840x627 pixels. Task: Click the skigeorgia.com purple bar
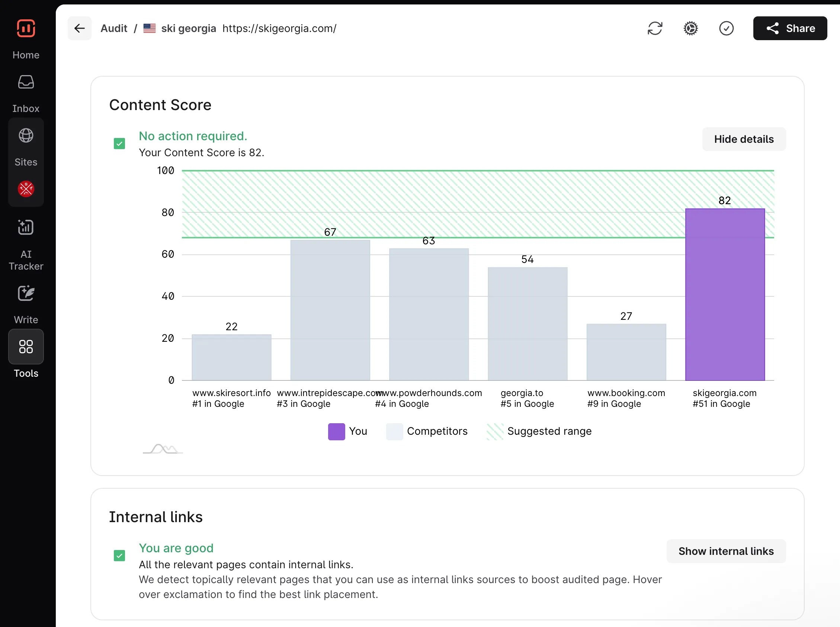(x=725, y=295)
